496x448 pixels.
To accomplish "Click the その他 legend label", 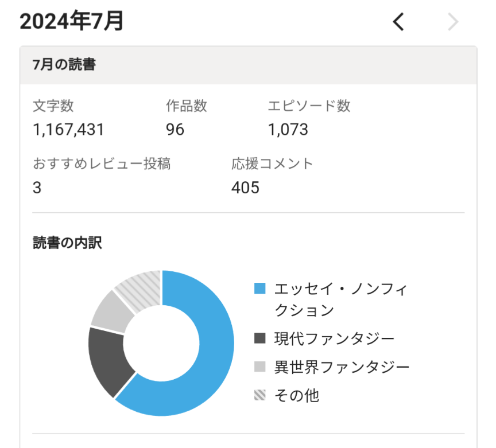I will point(297,395).
